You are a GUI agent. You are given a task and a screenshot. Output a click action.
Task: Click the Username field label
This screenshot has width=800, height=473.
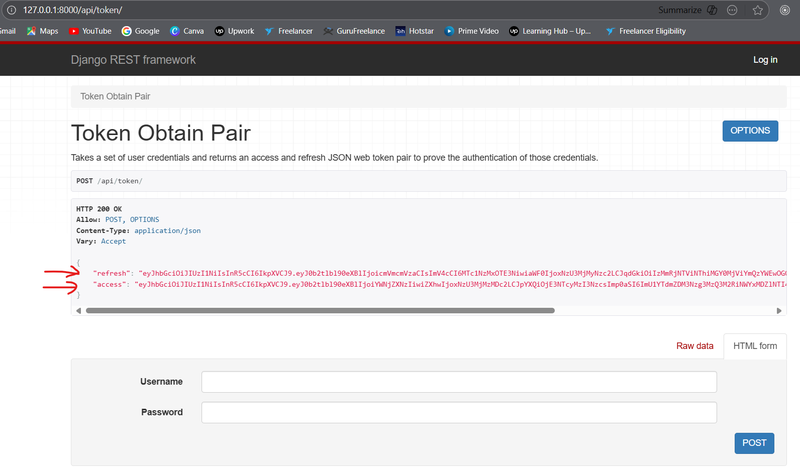pos(161,382)
